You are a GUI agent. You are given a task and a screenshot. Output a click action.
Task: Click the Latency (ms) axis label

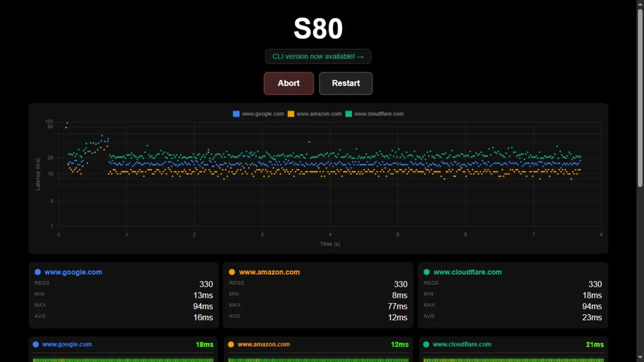tap(38, 174)
